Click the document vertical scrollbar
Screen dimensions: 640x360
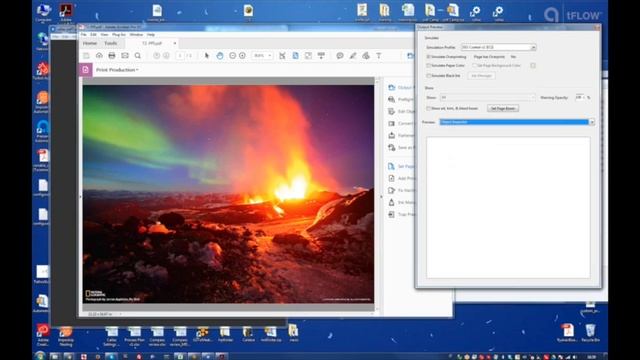click(x=377, y=195)
